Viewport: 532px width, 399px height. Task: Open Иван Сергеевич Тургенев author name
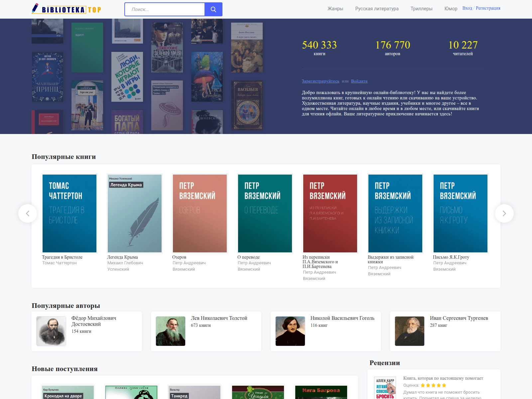click(459, 318)
